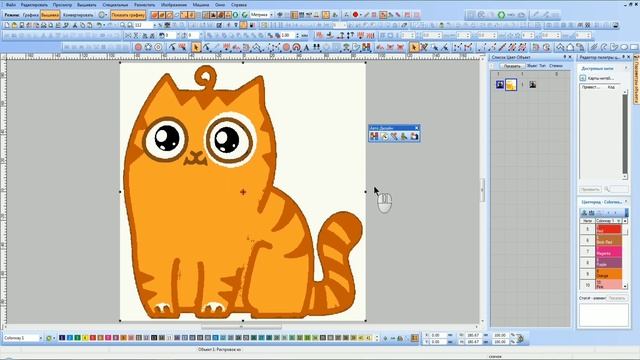Click the green cycle icon by Colorway
Screen dimensions: 640x360
click(x=49, y=338)
